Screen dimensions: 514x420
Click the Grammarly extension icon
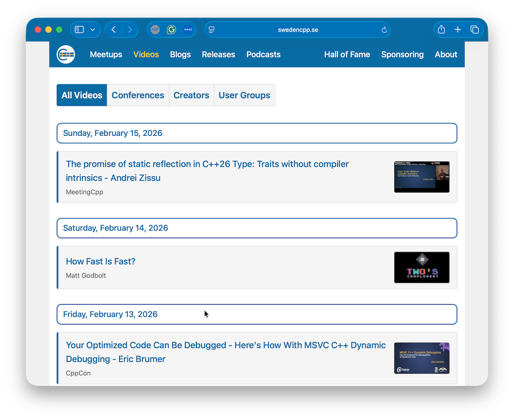click(171, 30)
